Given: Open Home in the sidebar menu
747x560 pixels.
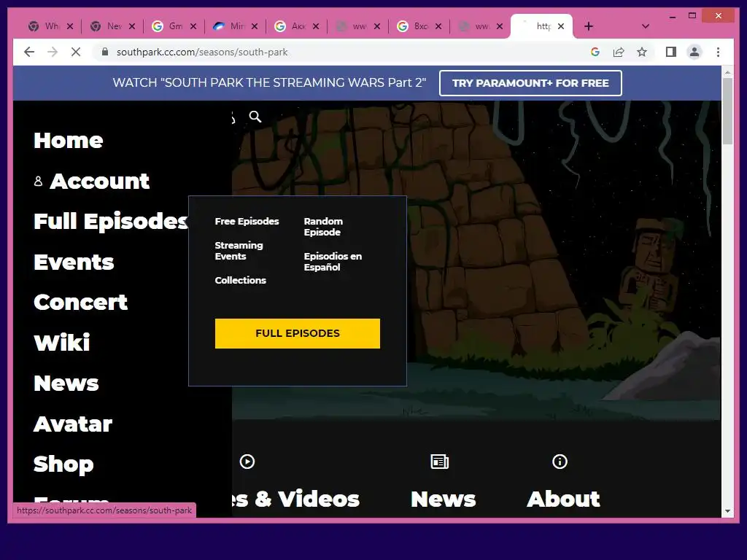Looking at the screenshot, I should tap(68, 141).
